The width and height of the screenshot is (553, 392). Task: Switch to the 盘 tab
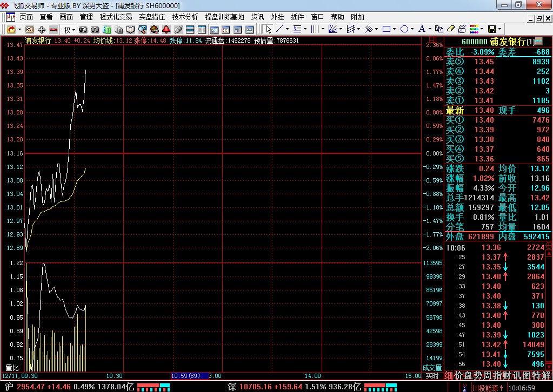coord(468,375)
